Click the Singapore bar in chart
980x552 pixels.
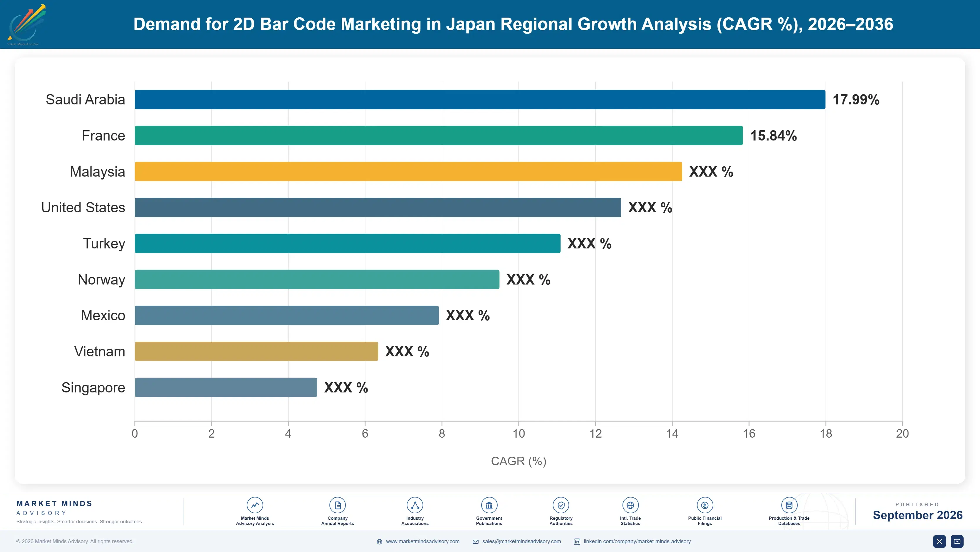click(x=226, y=387)
